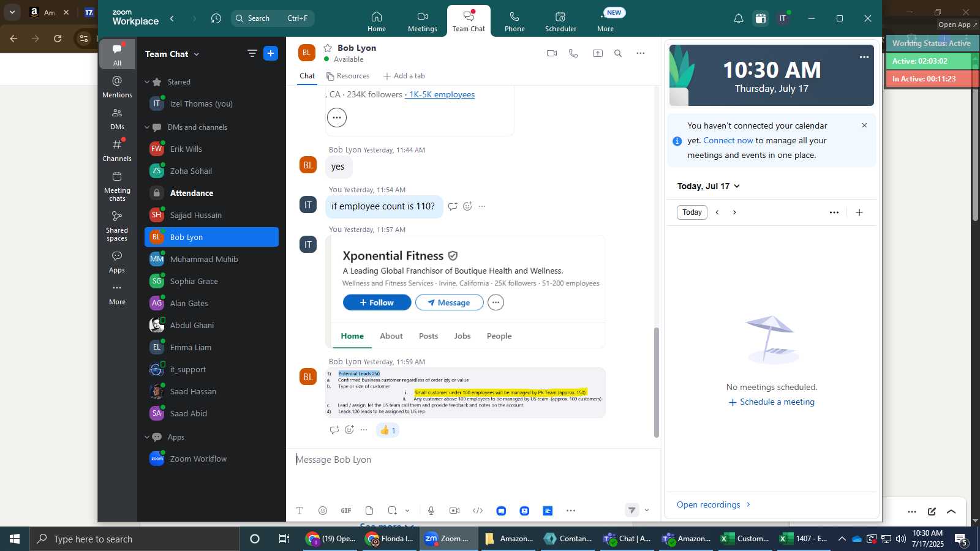Open text formatting options

[x=300, y=511]
